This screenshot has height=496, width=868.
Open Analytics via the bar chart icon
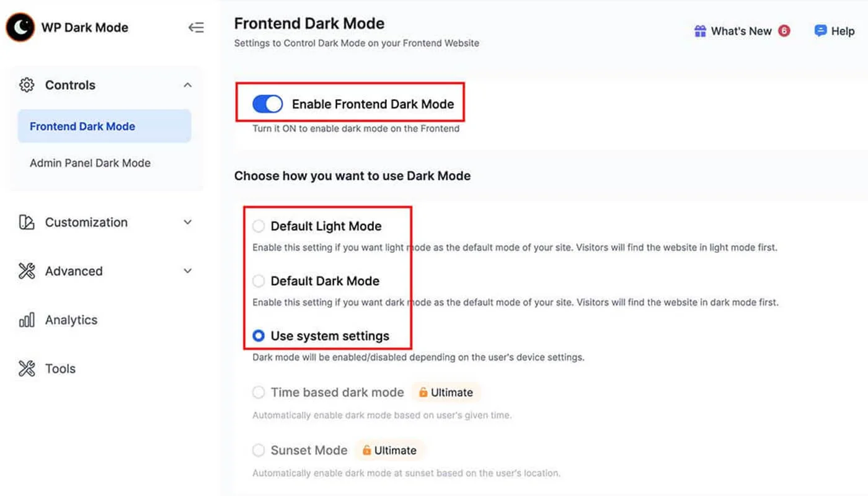(26, 320)
